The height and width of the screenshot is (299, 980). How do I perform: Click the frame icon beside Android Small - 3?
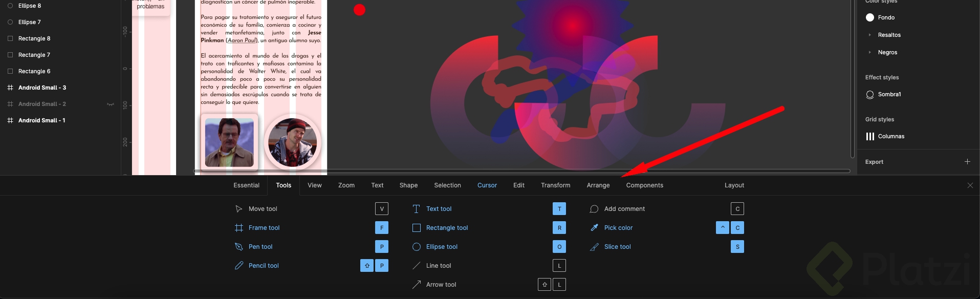tap(10, 88)
